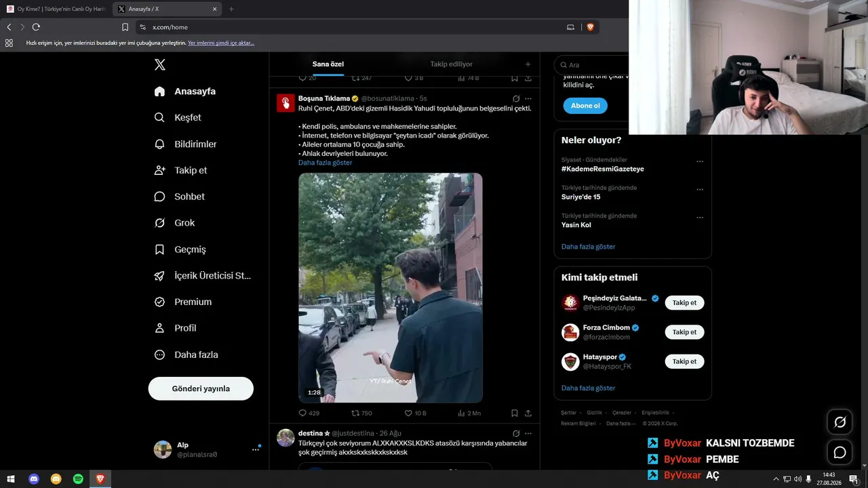This screenshot has height=488, width=868.
Task: Show hidden system tray icons
Action: [776, 479]
